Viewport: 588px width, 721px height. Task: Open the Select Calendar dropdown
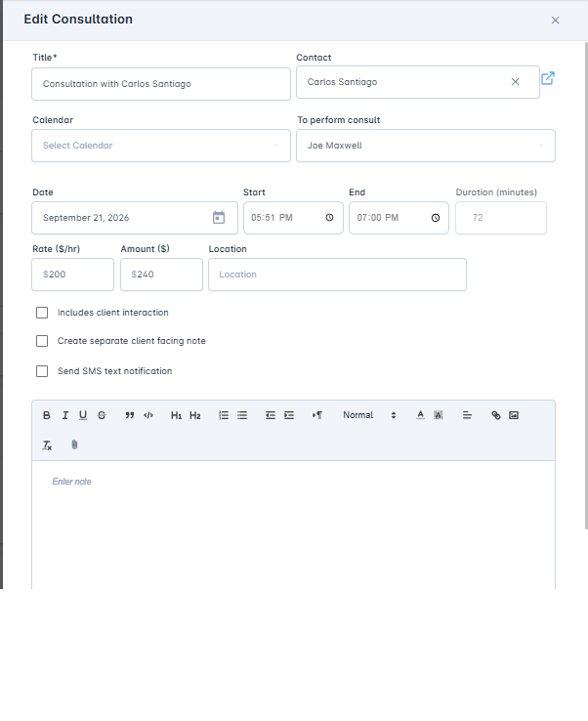click(161, 146)
